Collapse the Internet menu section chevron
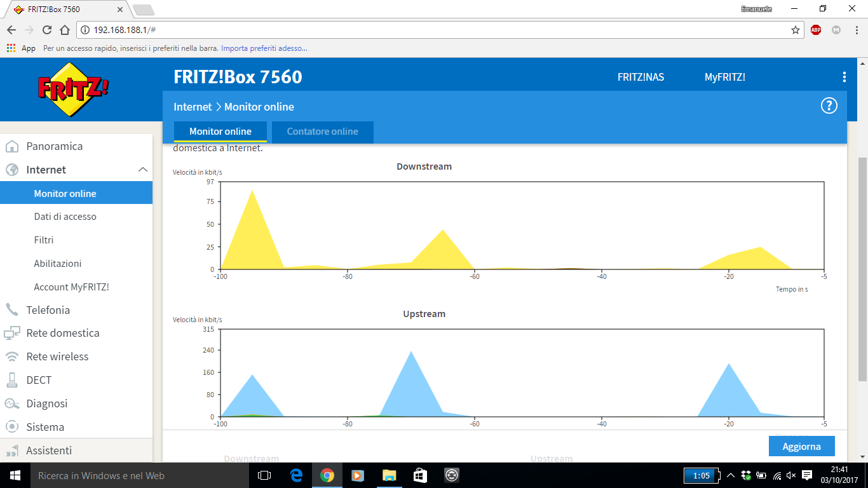The width and height of the screenshot is (868, 488). pos(143,170)
